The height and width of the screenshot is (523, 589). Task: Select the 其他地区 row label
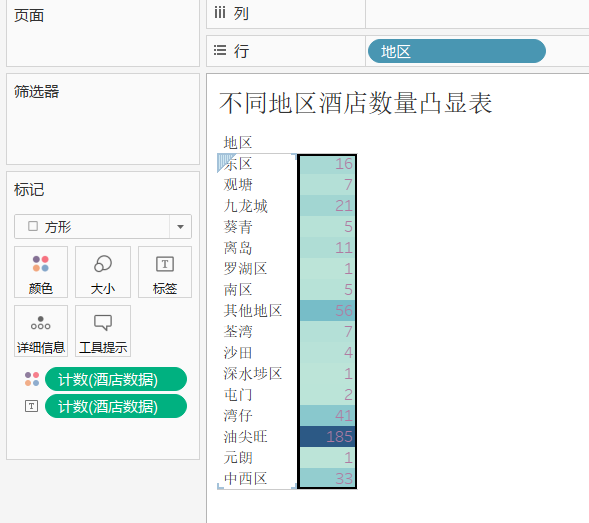(x=253, y=311)
